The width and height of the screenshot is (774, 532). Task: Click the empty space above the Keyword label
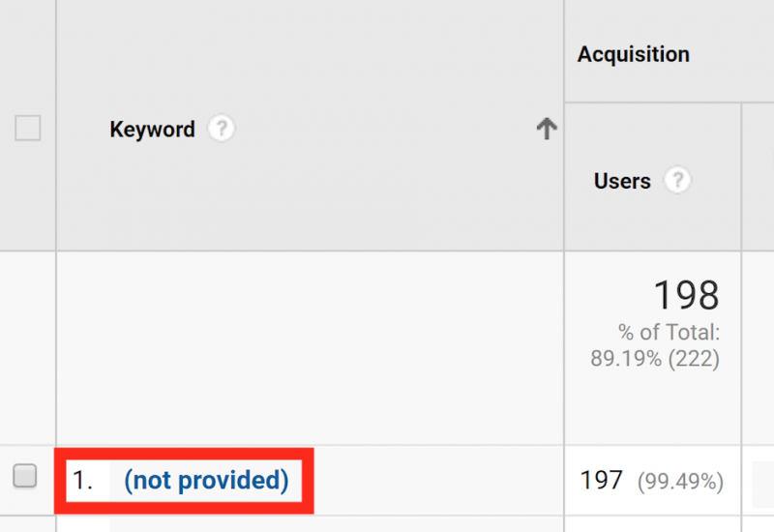[x=310, y=54]
